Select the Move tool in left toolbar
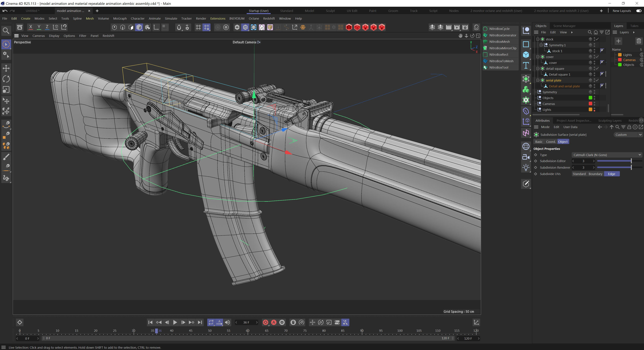644x350 pixels. [6, 68]
